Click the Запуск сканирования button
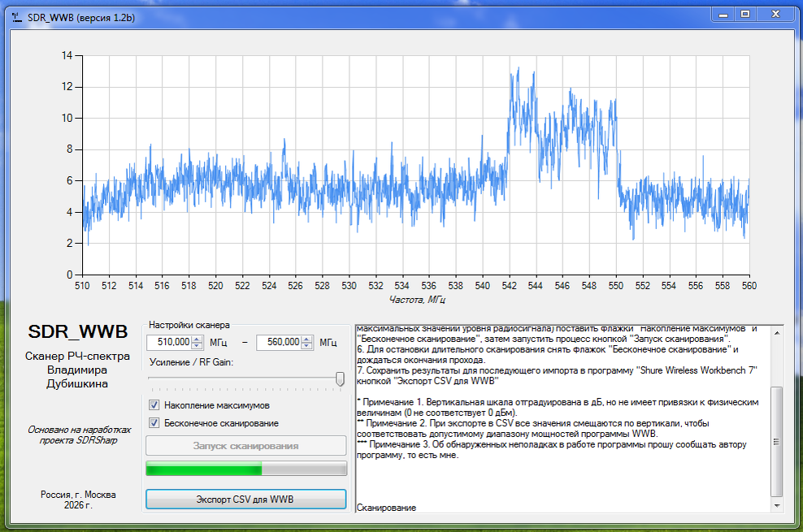This screenshot has width=803, height=532. coord(245,446)
